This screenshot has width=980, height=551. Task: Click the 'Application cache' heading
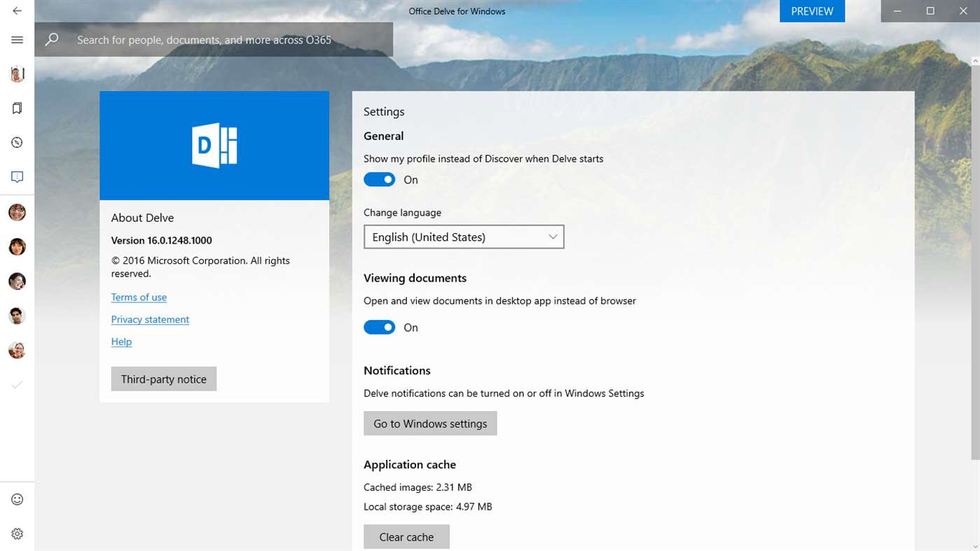pos(410,464)
